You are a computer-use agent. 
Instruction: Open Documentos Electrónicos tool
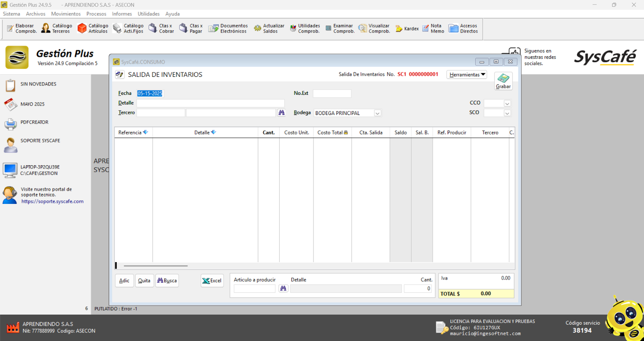point(228,29)
